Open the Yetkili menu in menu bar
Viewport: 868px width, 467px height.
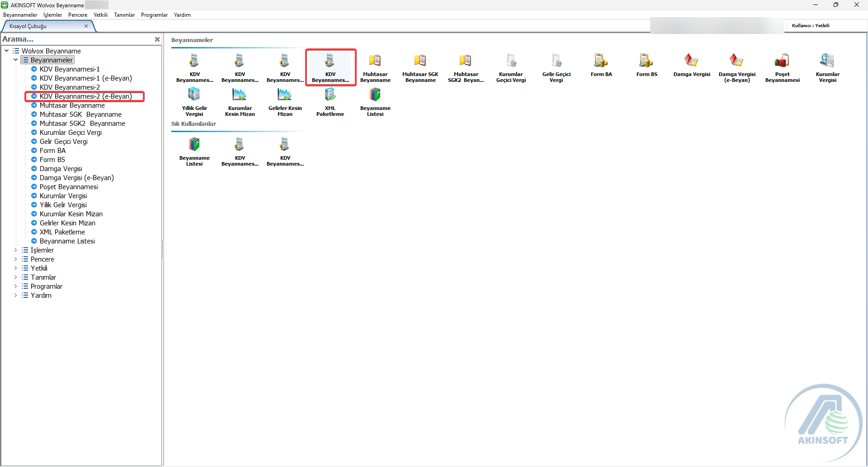100,15
